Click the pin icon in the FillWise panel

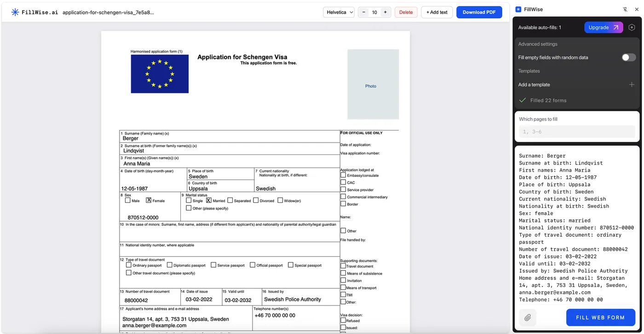tap(625, 9)
